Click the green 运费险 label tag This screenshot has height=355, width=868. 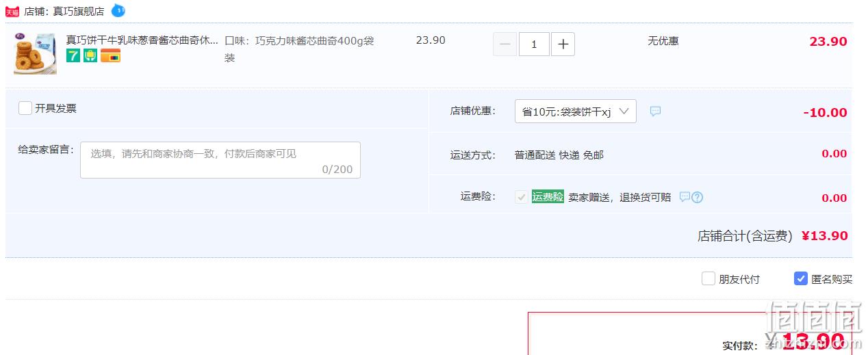point(548,197)
